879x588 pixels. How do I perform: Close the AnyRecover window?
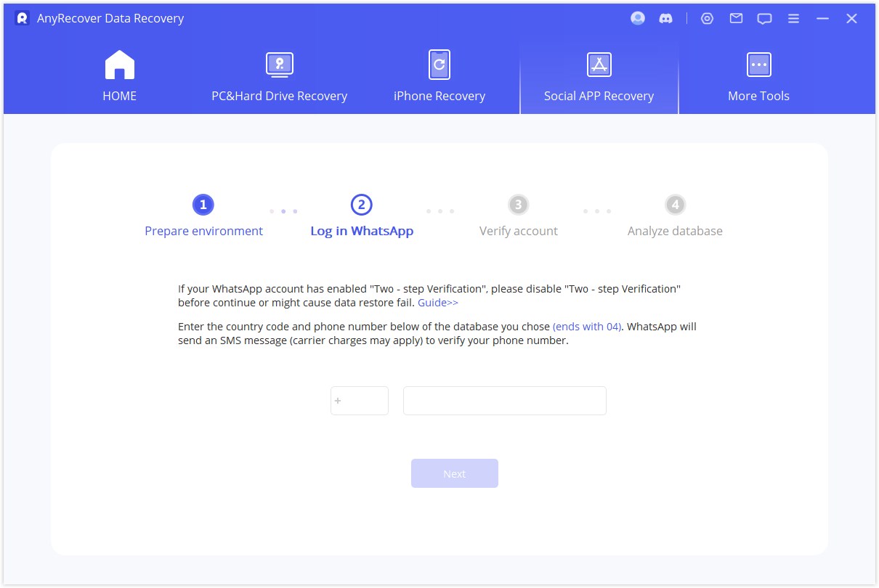(x=851, y=19)
